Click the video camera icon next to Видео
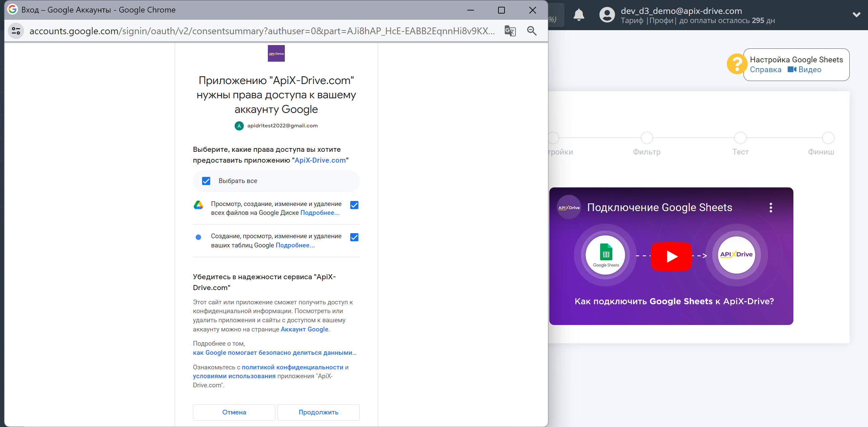This screenshot has height=427, width=868. (792, 69)
